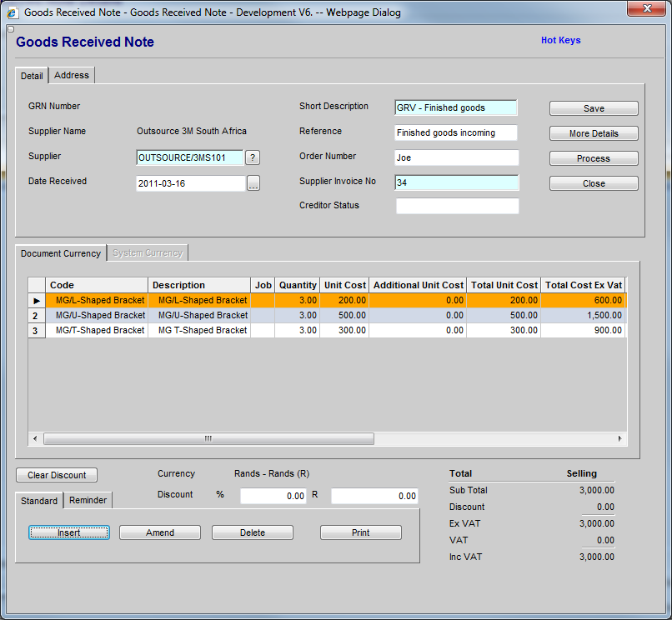672x620 pixels.
Task: Open the Hot Keys link
Action: coord(560,40)
